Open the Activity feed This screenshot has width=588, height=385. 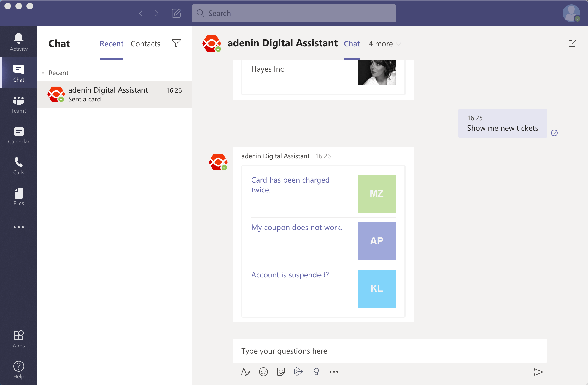(x=18, y=42)
